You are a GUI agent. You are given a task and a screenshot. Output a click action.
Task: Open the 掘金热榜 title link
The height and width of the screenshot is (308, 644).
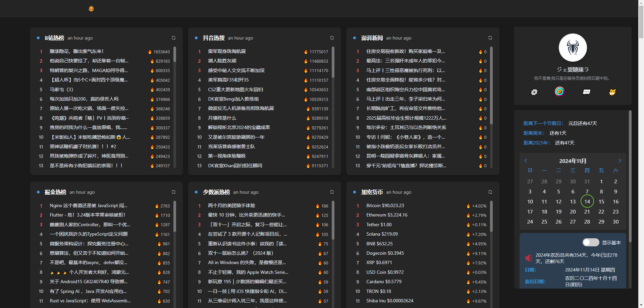pos(55,192)
